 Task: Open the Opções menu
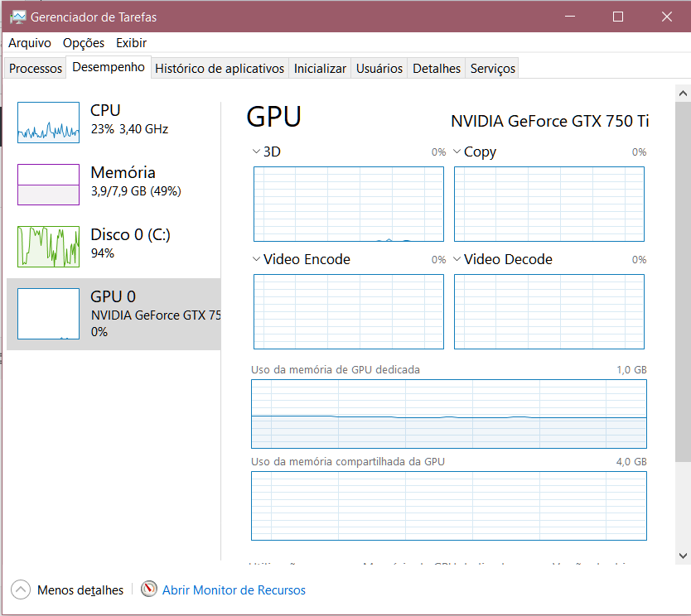click(x=84, y=43)
